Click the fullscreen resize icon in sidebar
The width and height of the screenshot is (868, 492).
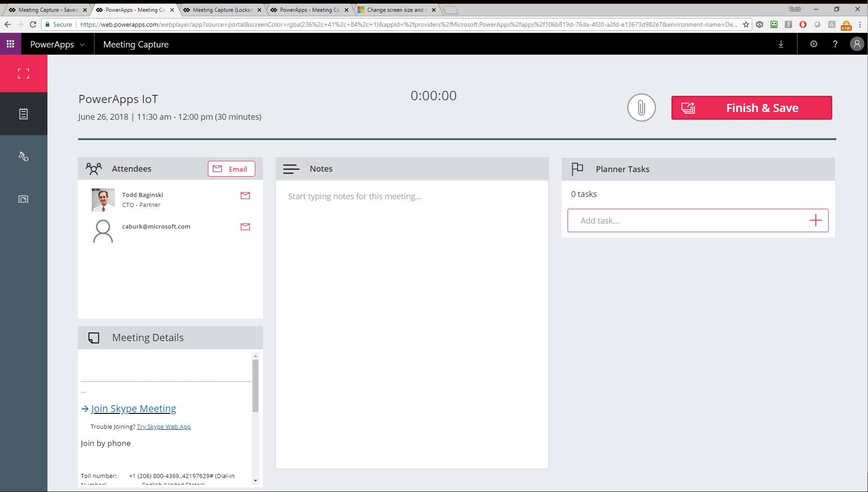[x=23, y=73]
